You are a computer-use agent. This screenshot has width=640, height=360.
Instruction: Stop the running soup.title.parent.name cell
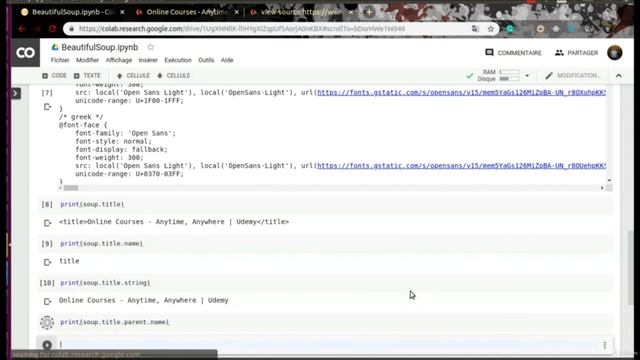(x=47, y=322)
